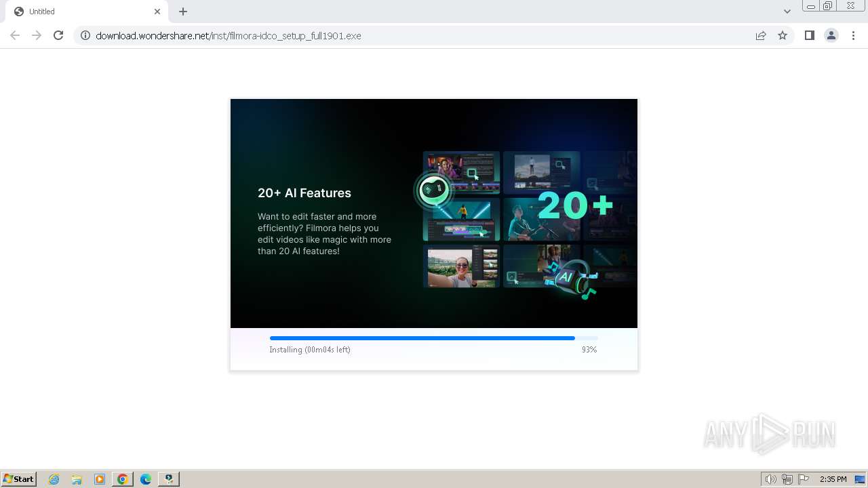Open File Explorer from the taskbar
This screenshot has height=488, width=868.
tap(77, 479)
